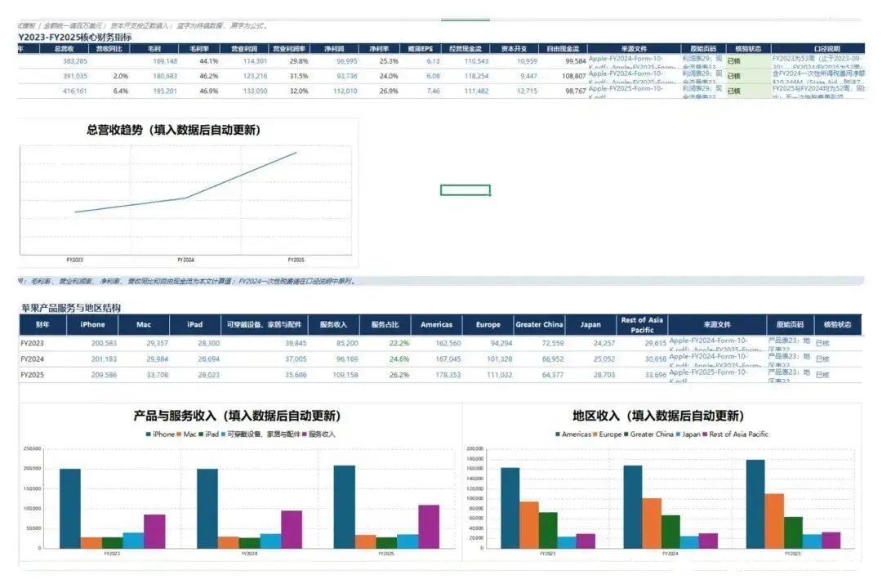Click the 自由现金流 column header

[x=563, y=49]
